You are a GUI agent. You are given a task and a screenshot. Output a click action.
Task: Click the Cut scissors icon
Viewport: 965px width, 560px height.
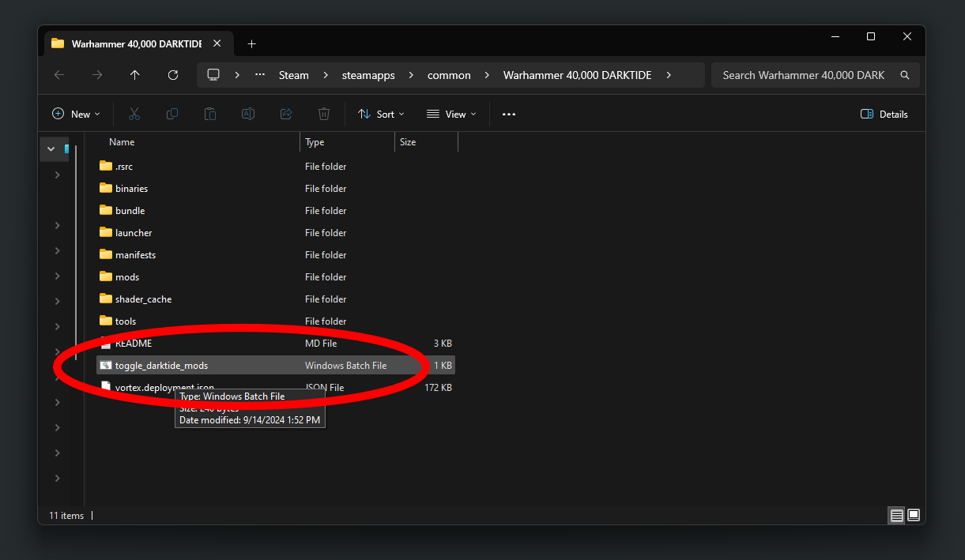click(x=134, y=114)
